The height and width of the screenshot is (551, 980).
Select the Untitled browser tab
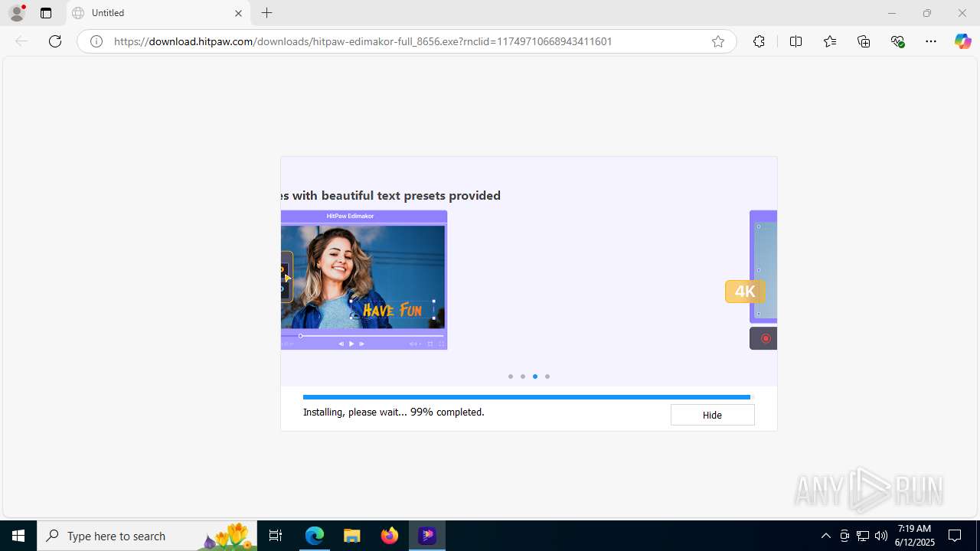158,13
